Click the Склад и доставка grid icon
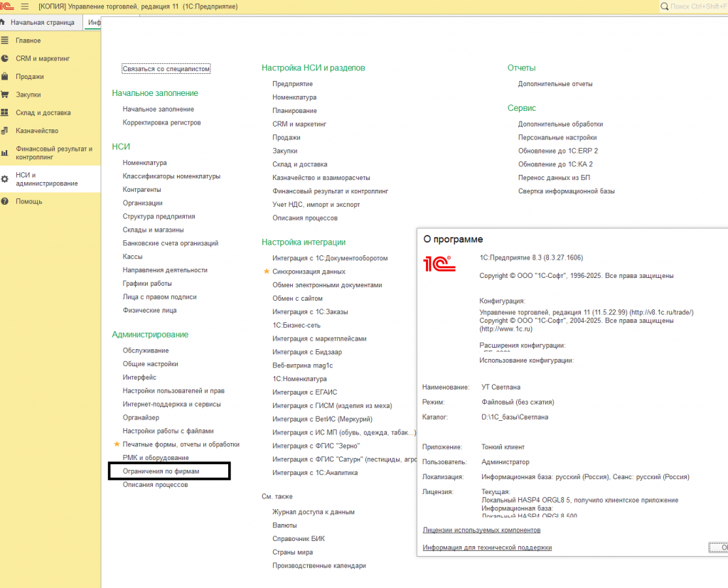The image size is (728, 588). [x=5, y=112]
